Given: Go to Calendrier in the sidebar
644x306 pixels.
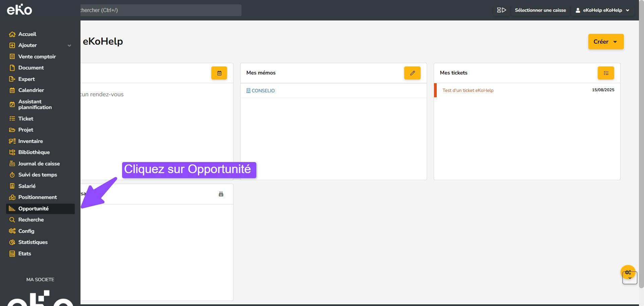Looking at the screenshot, I should click(31, 90).
